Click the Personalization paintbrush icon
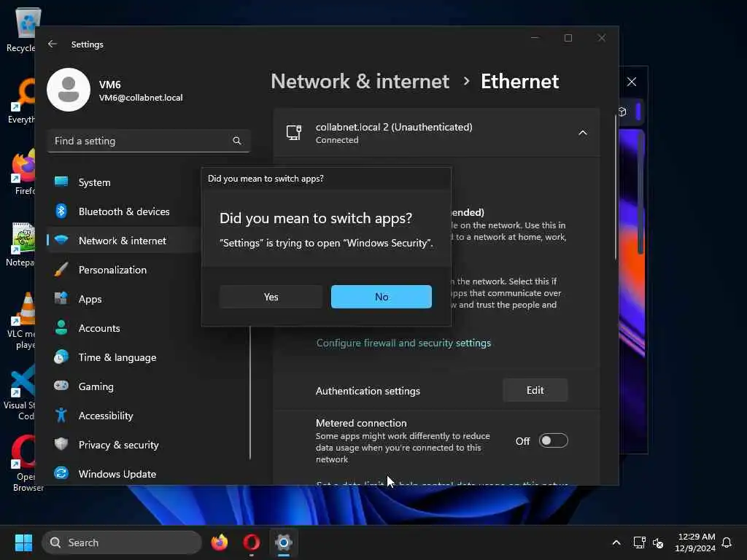This screenshot has height=560, width=747. click(61, 270)
